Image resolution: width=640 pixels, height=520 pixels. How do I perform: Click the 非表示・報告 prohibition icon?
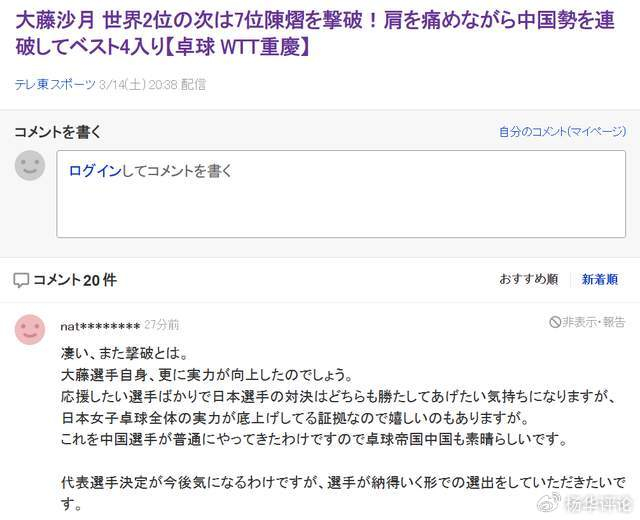[555, 321]
